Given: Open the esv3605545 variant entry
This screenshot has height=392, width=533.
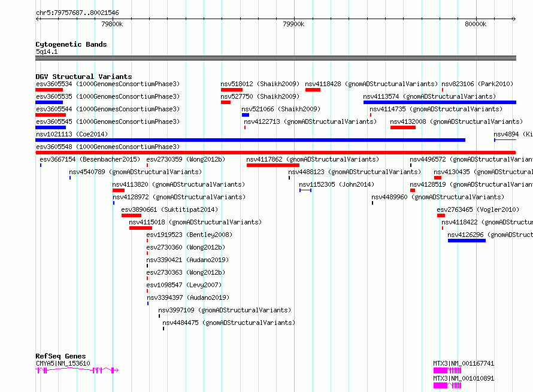Looking at the screenshot, I should pyautogui.click(x=108, y=121).
